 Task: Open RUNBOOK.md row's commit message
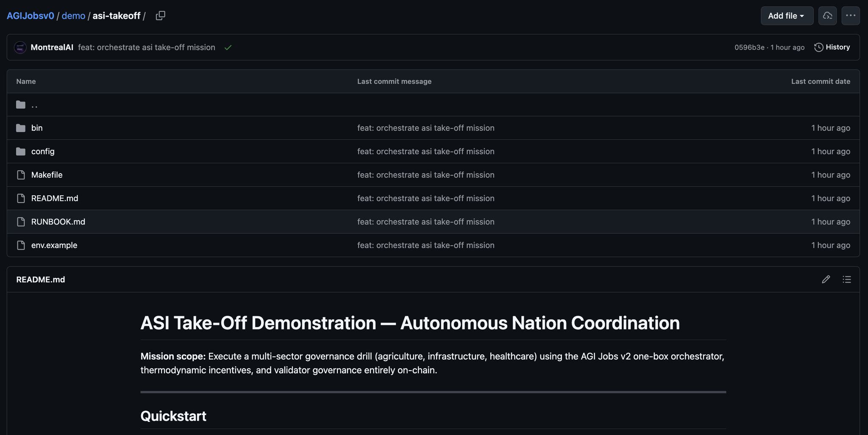pyautogui.click(x=426, y=222)
